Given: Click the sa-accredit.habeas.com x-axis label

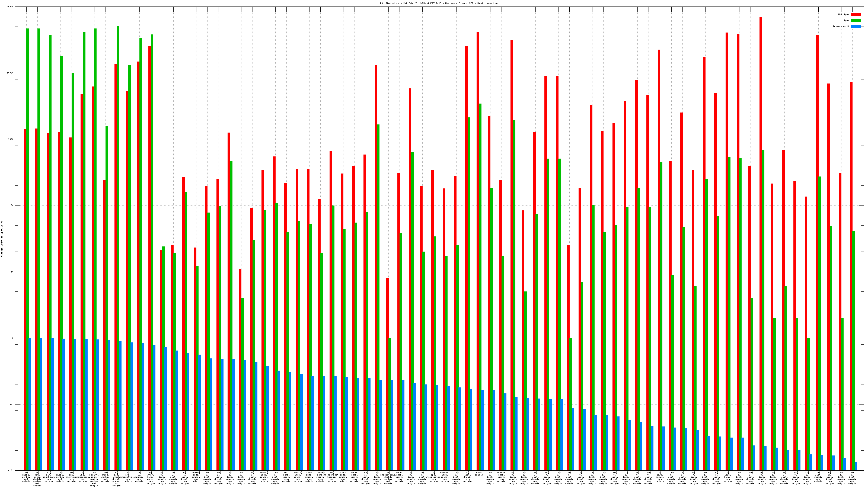Looking at the screenshot, I should coord(332,477).
